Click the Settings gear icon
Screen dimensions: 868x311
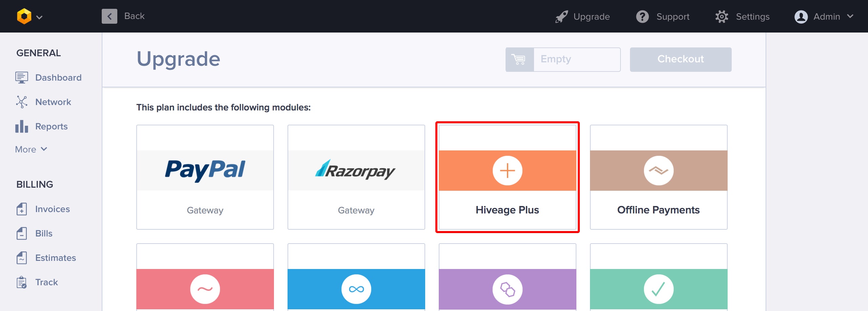coord(722,16)
